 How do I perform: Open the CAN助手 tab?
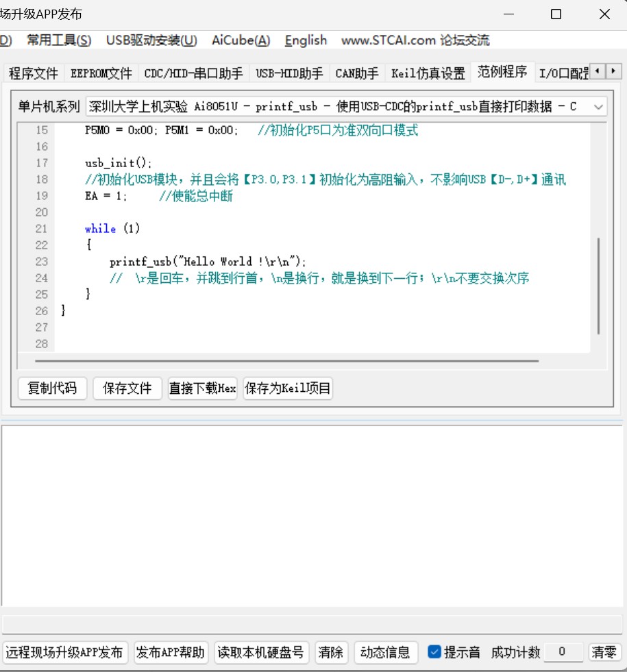point(356,73)
